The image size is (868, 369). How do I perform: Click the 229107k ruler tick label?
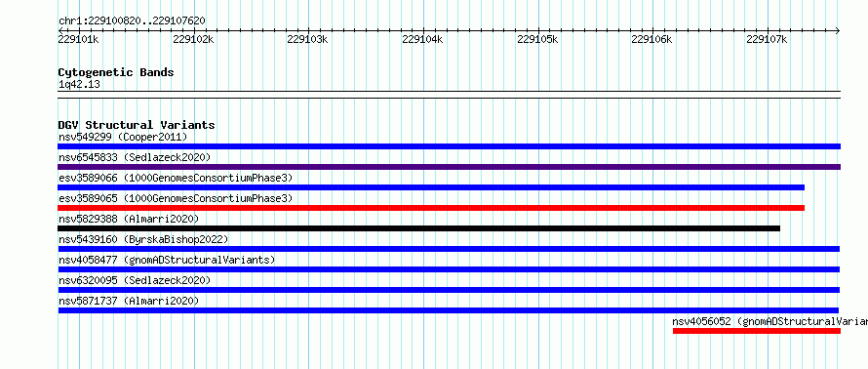(768, 39)
